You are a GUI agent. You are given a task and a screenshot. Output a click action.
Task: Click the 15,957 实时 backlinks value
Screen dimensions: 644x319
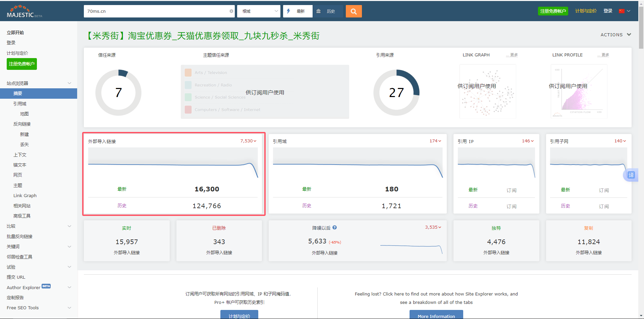(126, 242)
